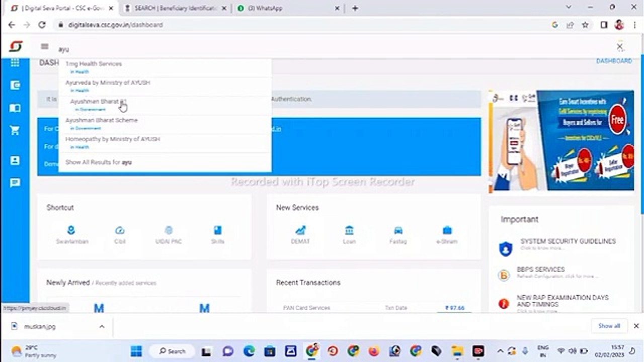Open the SYSTEM SECURITY GUIDELINES link
The image size is (644, 362).
point(568,241)
